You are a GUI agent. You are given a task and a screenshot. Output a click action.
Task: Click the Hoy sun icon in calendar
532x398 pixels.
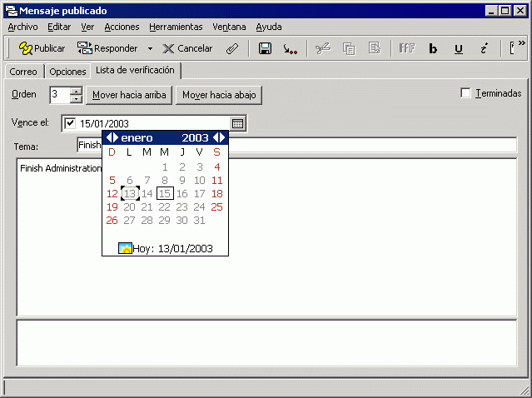125,248
